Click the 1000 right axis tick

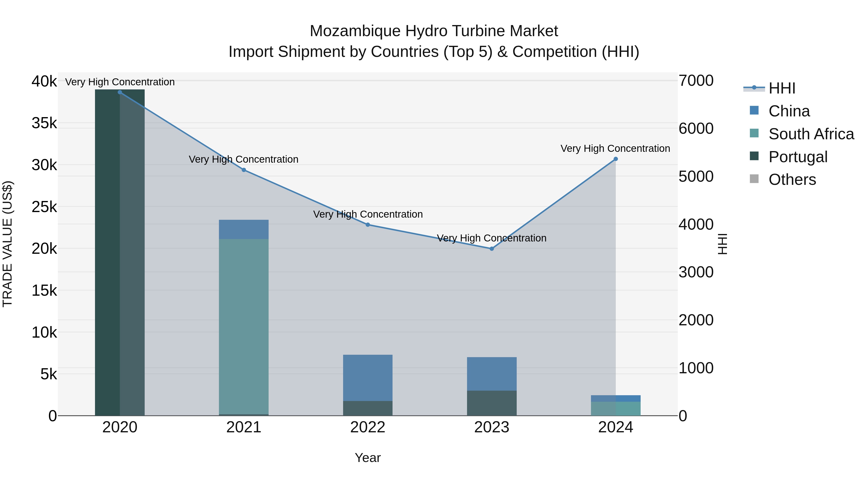696,368
